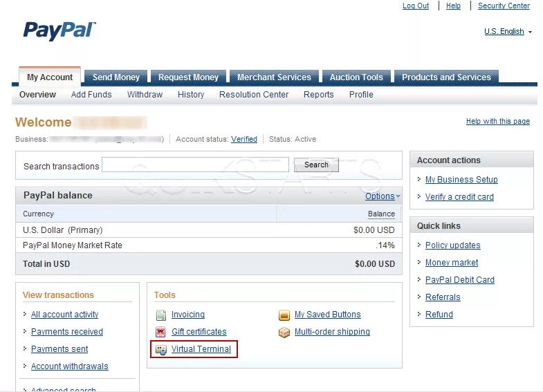Go to the Withdraw submenu item

coord(145,95)
